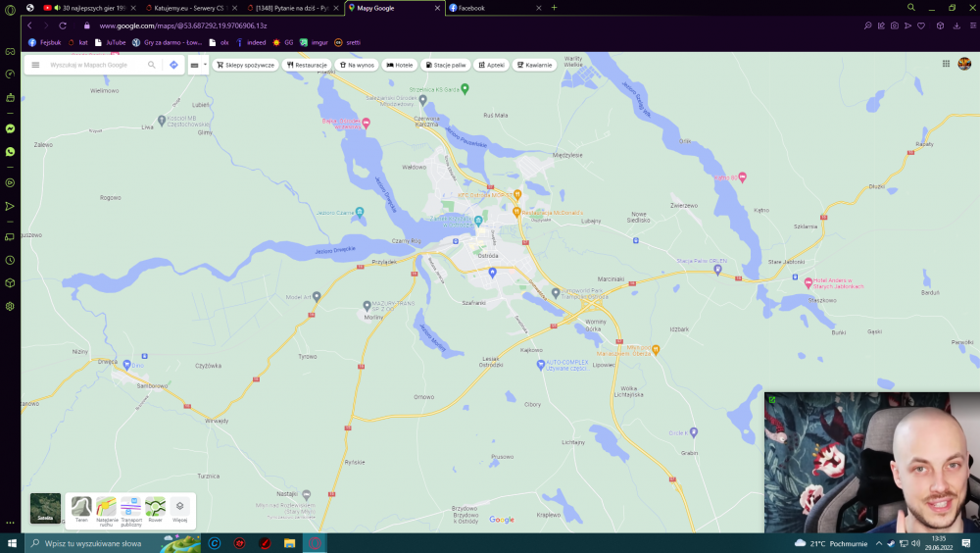Image resolution: width=980 pixels, height=553 pixels.
Task: Open Messenger in the Opera sidebar
Action: coord(10,128)
